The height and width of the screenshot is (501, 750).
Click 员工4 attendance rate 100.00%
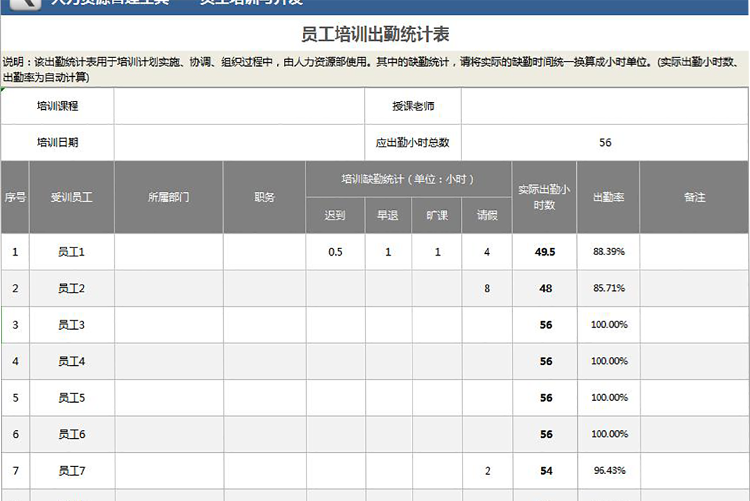pos(609,361)
